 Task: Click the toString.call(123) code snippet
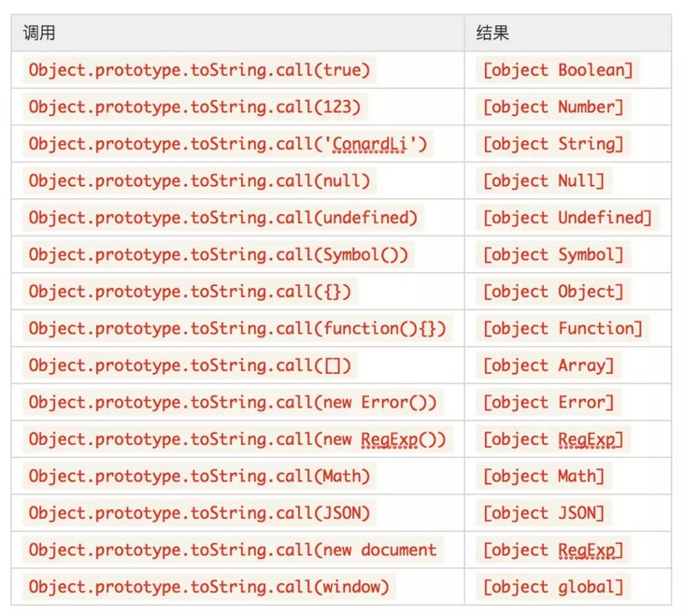click(194, 107)
